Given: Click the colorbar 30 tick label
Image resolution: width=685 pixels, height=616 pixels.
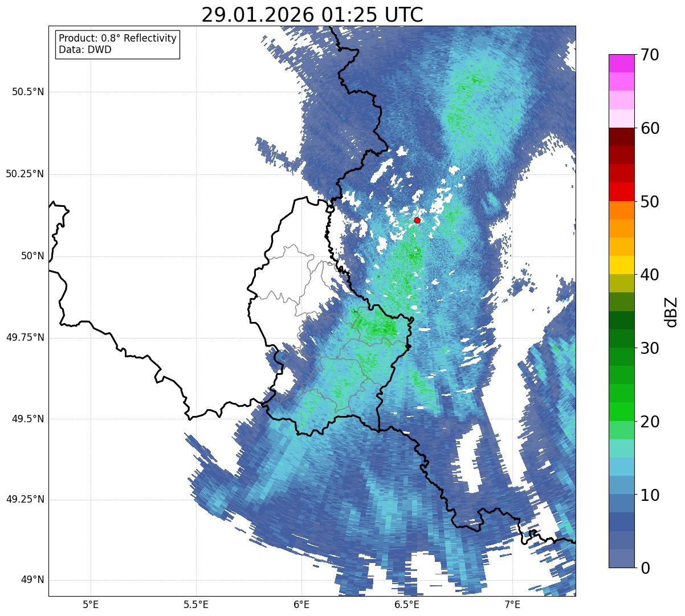Looking at the screenshot, I should pos(650,348).
